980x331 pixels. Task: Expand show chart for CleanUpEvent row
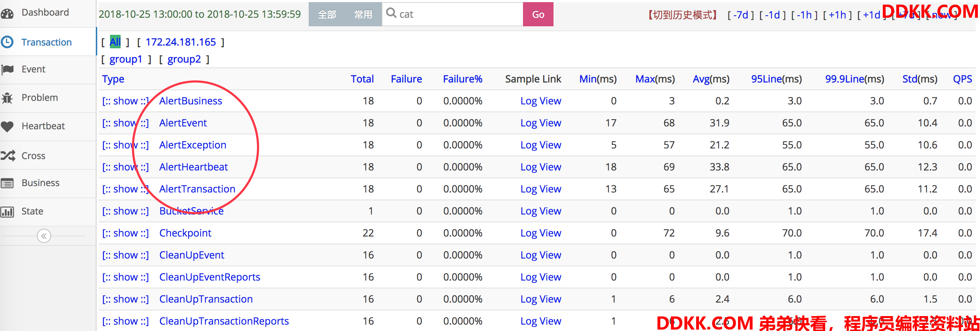126,255
